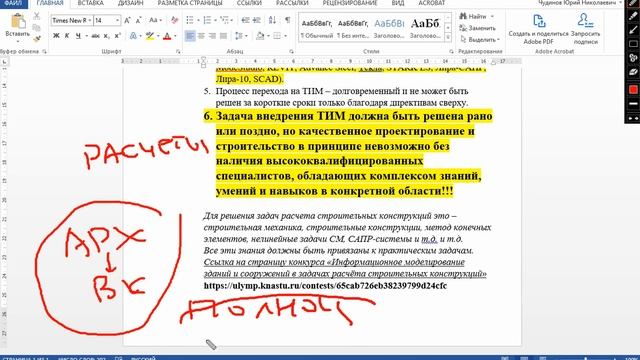This screenshot has height=360, width=640.
Task: Click the Cut scissors icon
Action: pos(37,16)
